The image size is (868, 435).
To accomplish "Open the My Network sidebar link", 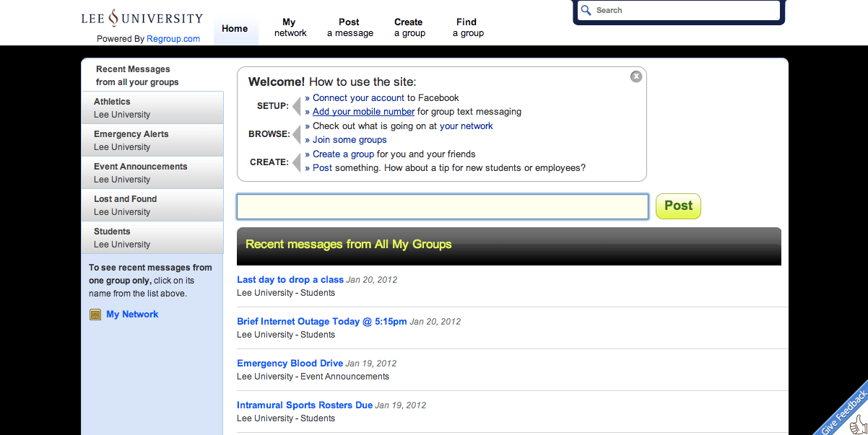I will (132, 315).
